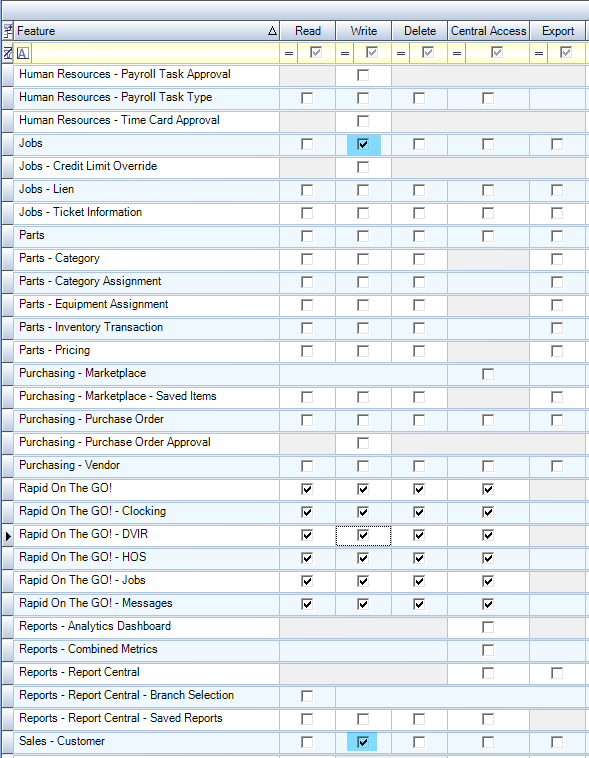Click row selector for Purchasing - Vendor
589x758 pixels.
(x=8, y=466)
